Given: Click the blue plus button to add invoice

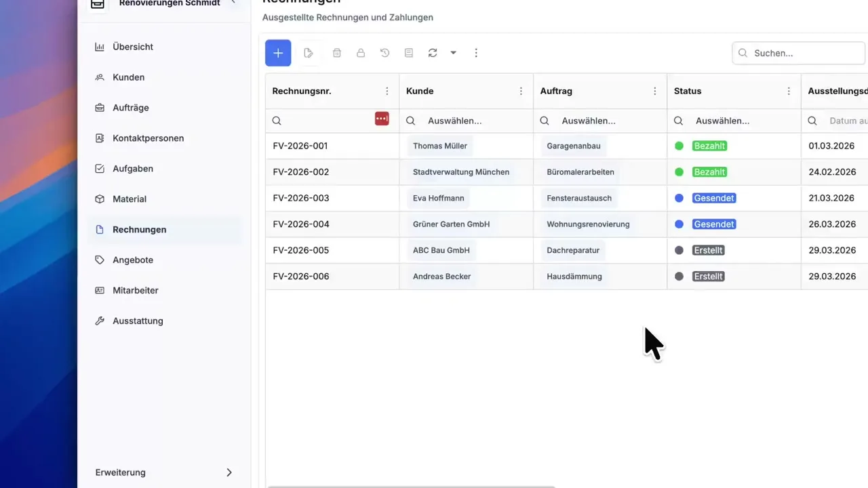Looking at the screenshot, I should click(x=278, y=53).
